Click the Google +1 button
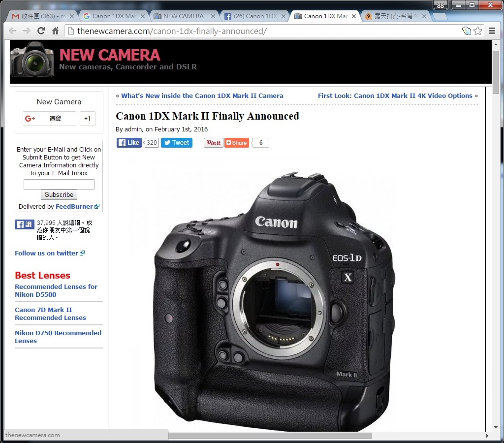 click(x=88, y=119)
